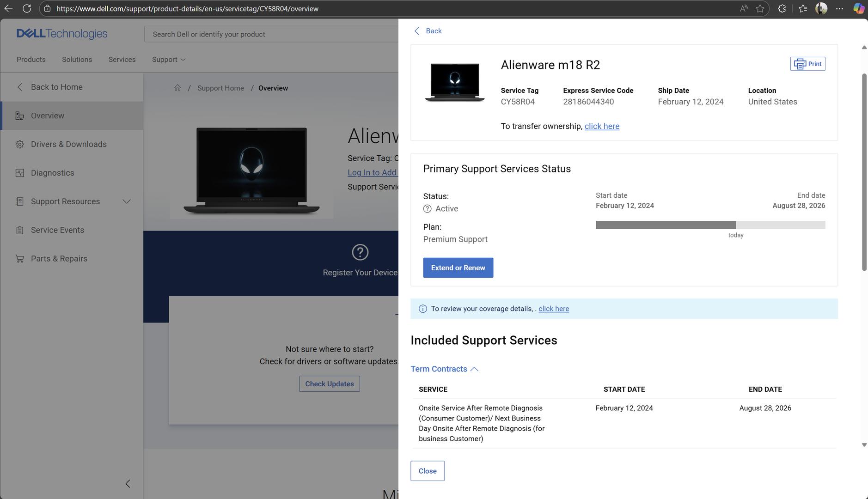This screenshot has height=499, width=868.
Task: Open the Copilot icon
Action: [x=859, y=8]
